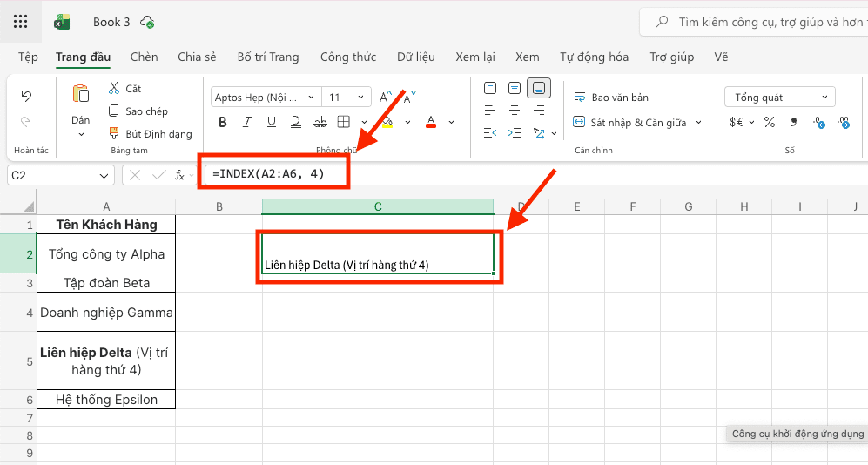
Task: Cancel formula entry X icon
Action: pyautogui.click(x=135, y=176)
